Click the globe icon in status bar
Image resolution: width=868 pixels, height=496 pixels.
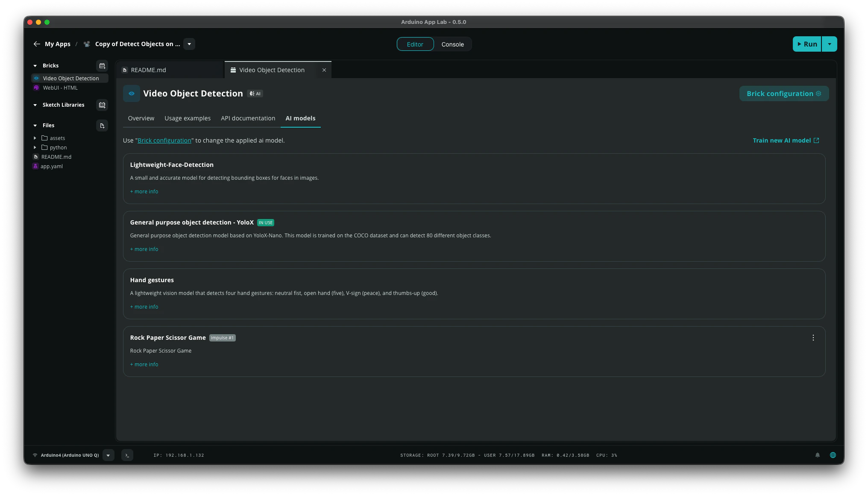click(833, 455)
